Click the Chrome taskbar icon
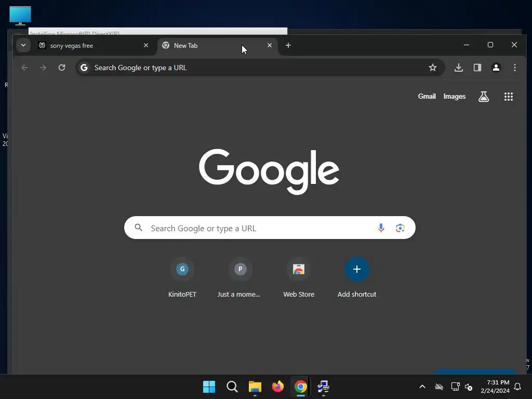Screen dimensions: 532x399 pos(301,387)
